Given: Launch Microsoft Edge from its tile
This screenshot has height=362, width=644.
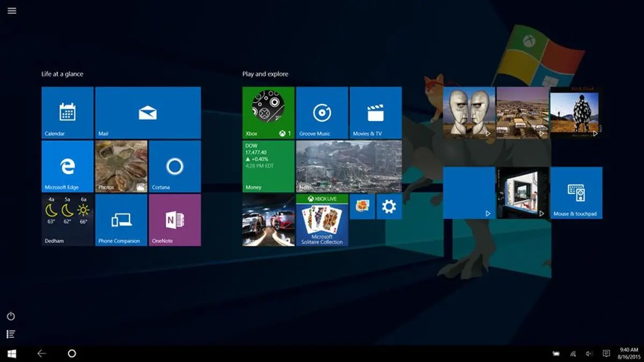Looking at the screenshot, I should [68, 166].
